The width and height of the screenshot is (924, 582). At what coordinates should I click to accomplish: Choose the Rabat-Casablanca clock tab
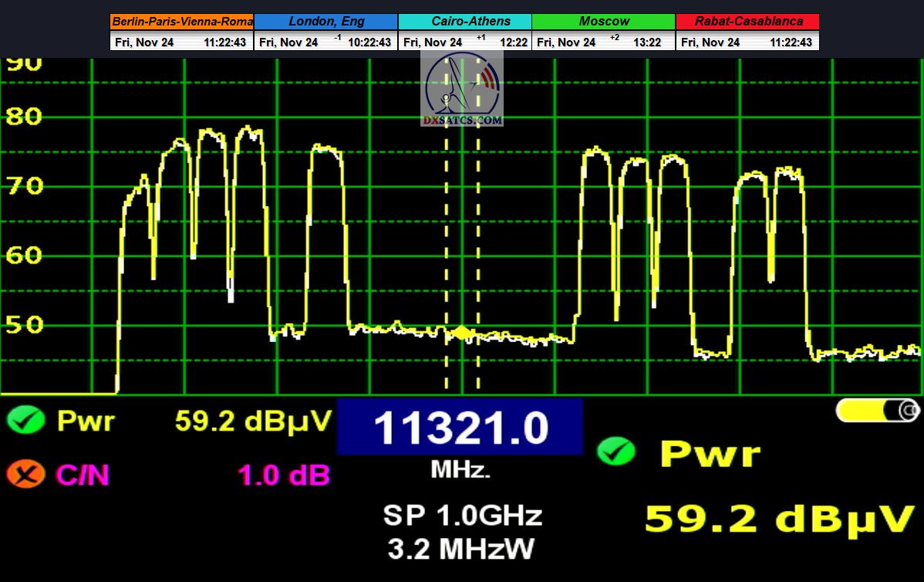point(747,22)
